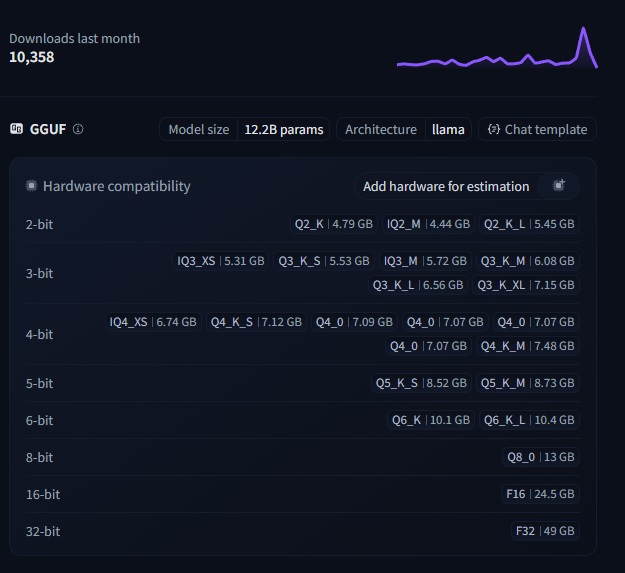Click the GGUF format logo icon

click(x=16, y=129)
